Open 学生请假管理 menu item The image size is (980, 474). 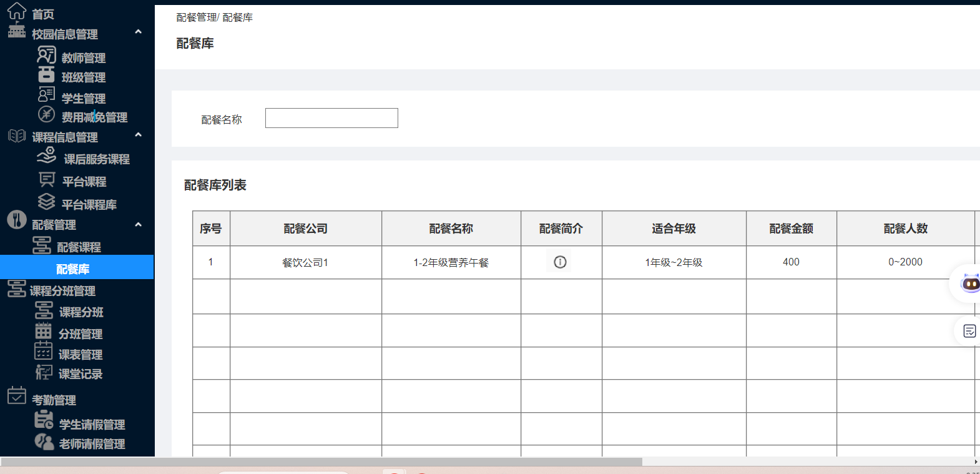92,425
